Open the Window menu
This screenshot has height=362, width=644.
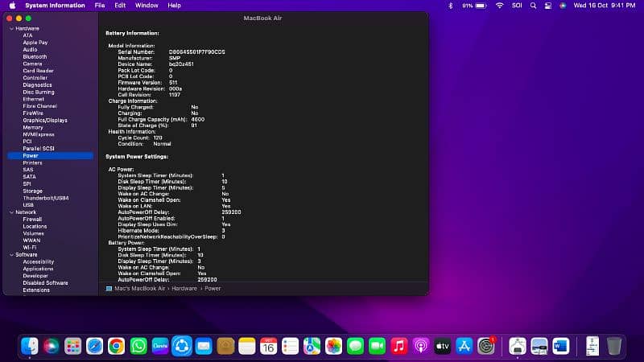coord(147,6)
